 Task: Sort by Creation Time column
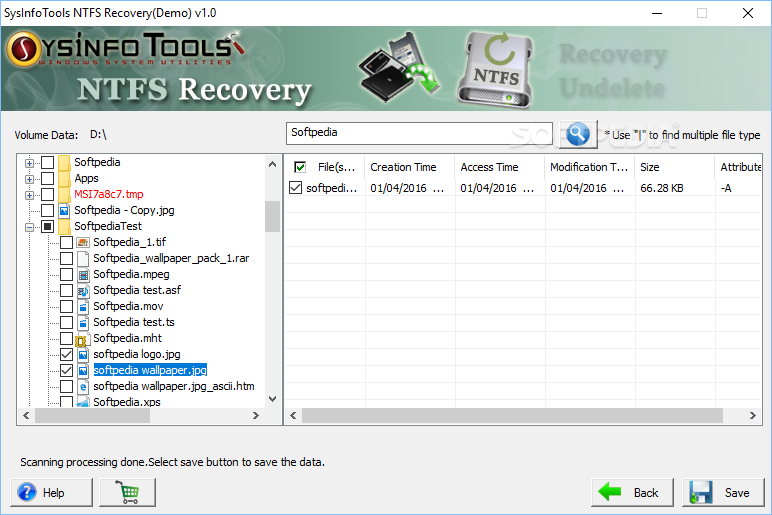pos(410,167)
